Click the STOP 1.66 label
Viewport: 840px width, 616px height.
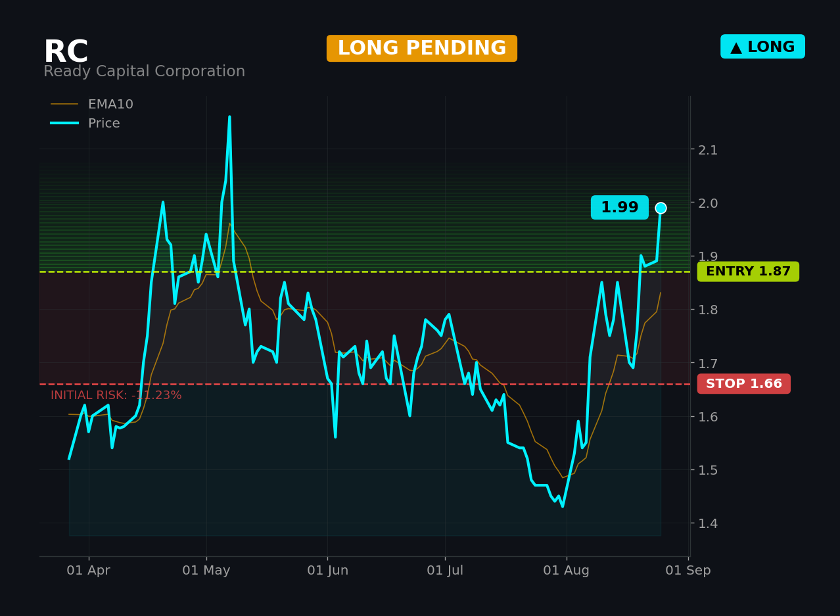[744, 384]
